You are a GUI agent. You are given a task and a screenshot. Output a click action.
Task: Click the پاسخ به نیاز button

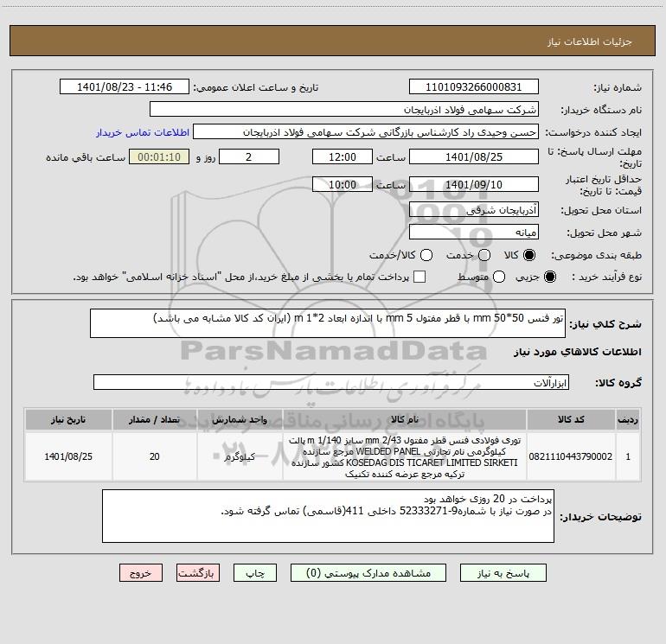pos(503,573)
